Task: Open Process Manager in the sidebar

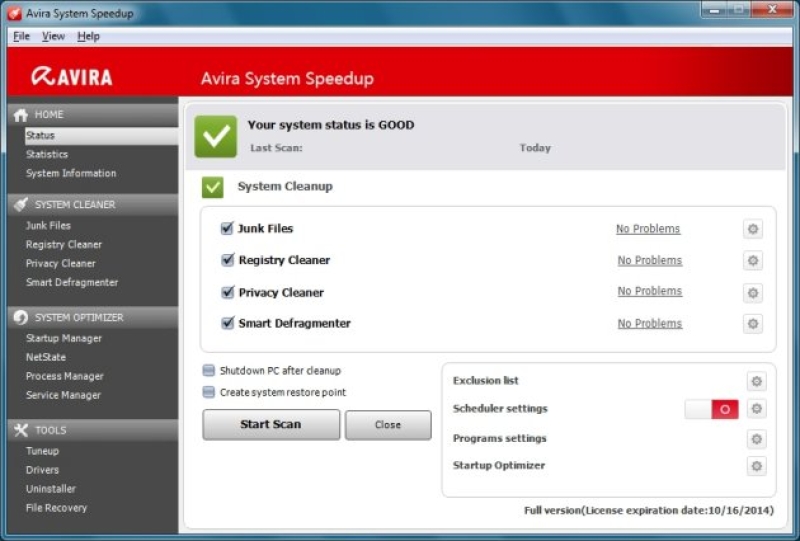Action: click(65, 376)
